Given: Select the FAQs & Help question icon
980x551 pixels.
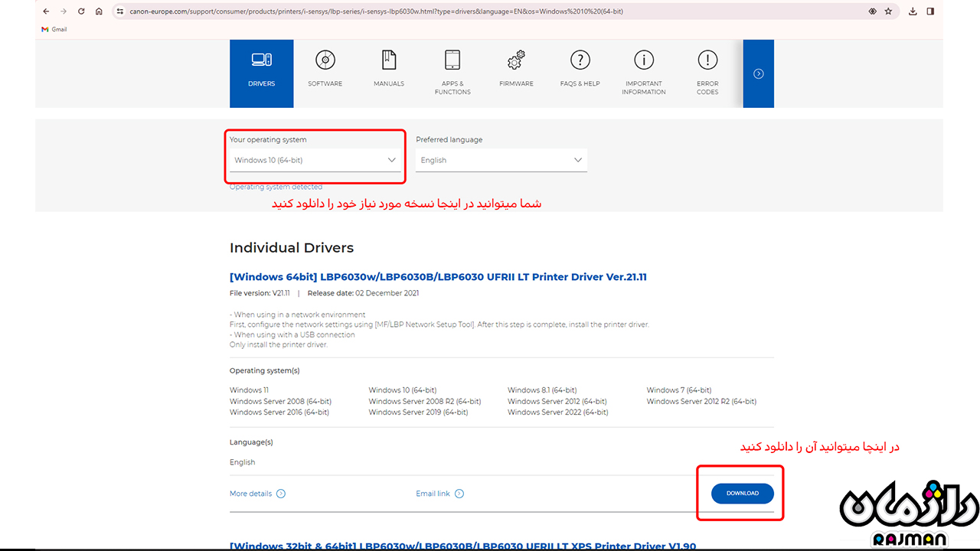Looking at the screenshot, I should [580, 60].
